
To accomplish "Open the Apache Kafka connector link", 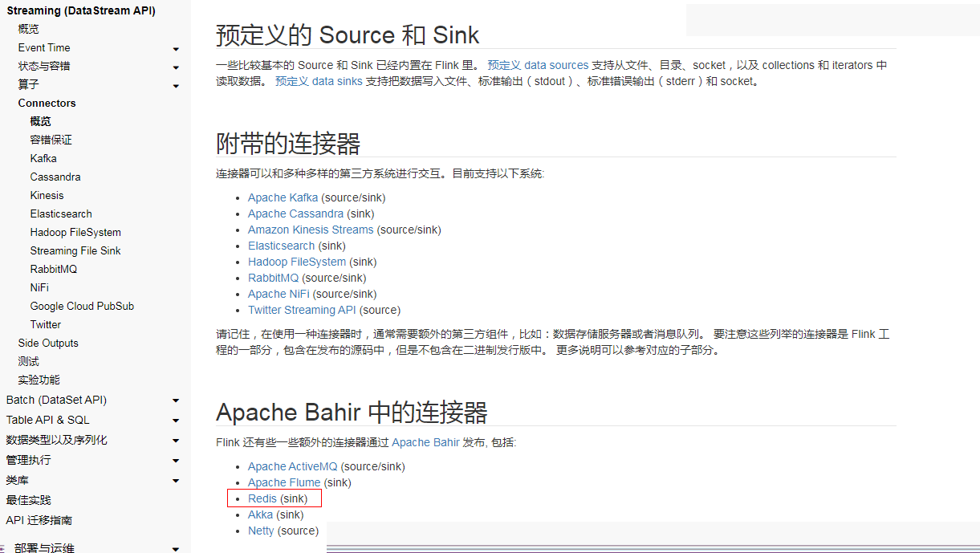I will [x=283, y=197].
